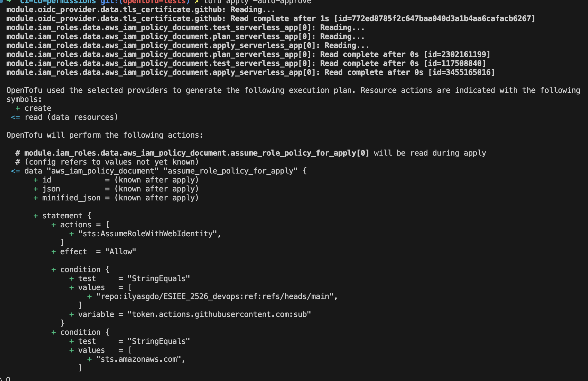Click the warnings count in status bar

[x=8, y=379]
